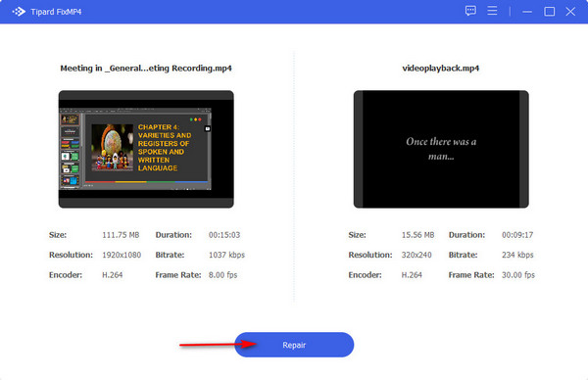588x380 pixels.
Task: Open the hamburger menu in title bar
Action: coord(492,11)
